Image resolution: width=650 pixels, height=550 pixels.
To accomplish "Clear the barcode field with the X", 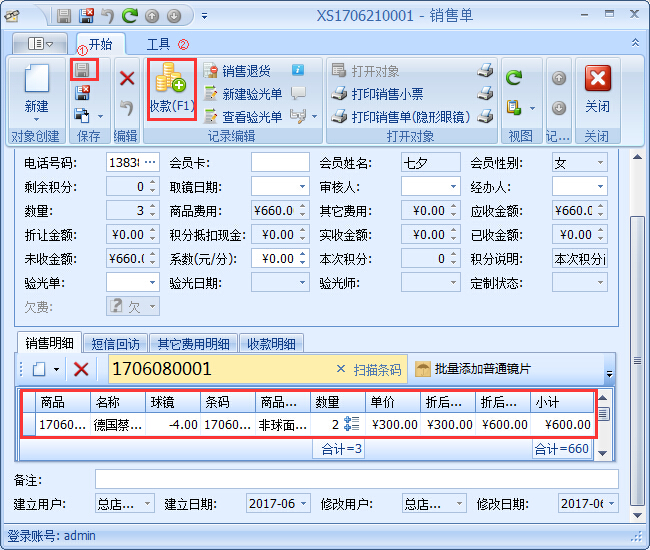I will tap(341, 368).
